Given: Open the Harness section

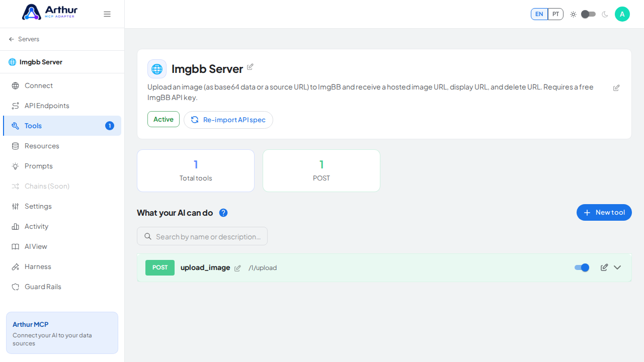Looking at the screenshot, I should point(62,266).
